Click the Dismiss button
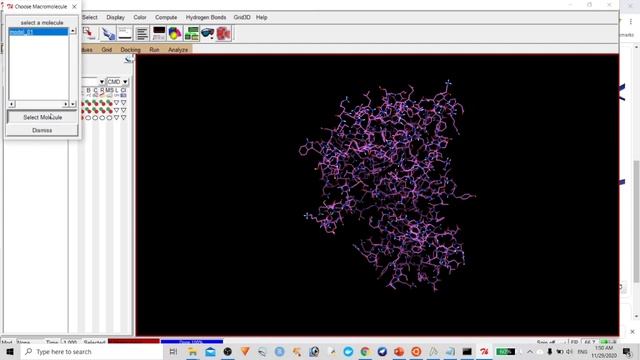Screen dimensions: 640x360 tap(42, 130)
